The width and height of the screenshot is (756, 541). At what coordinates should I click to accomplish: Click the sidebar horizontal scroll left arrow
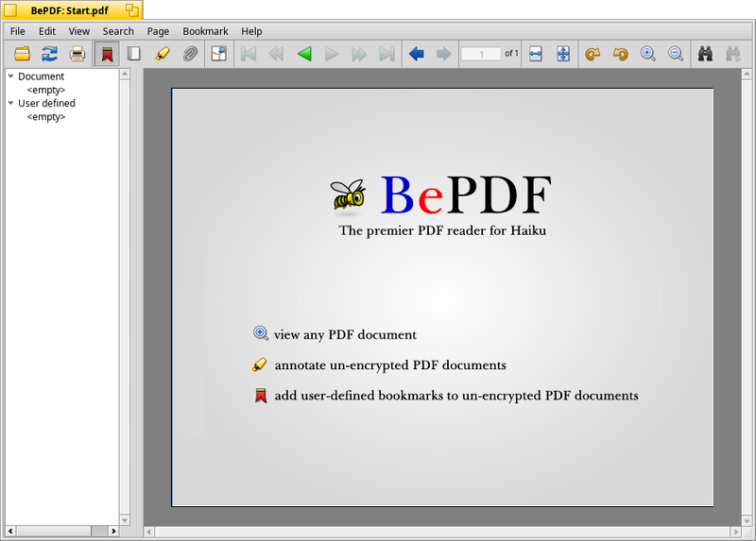(10, 531)
